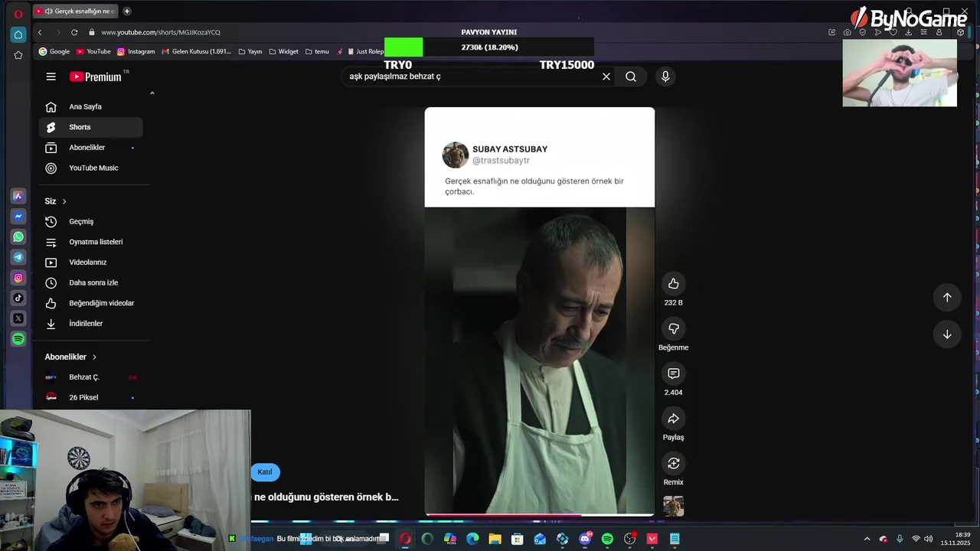Go to the previous Short arrow
This screenshot has width=980, height=551.
tap(947, 298)
